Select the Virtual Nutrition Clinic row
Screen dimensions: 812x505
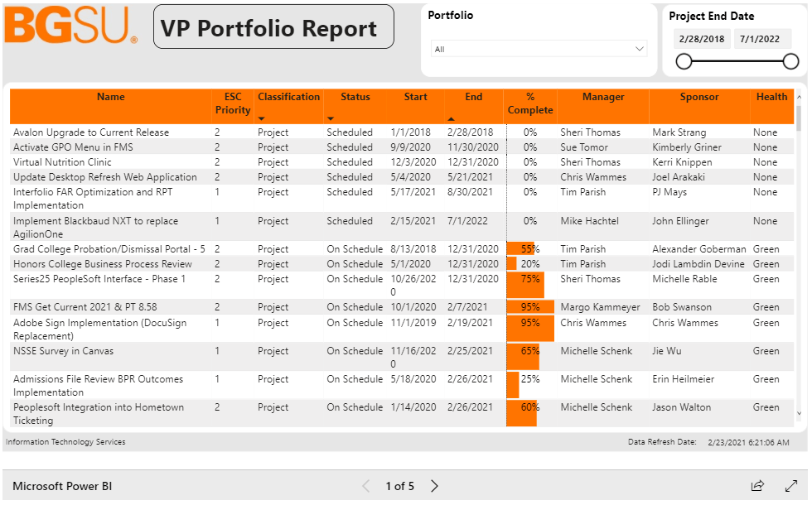tap(62, 162)
